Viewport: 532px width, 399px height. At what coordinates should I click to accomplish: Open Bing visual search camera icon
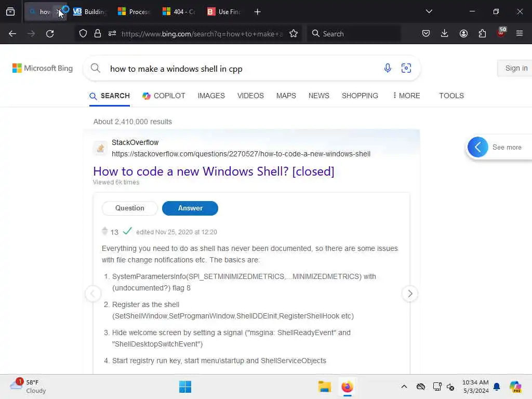[x=406, y=68]
